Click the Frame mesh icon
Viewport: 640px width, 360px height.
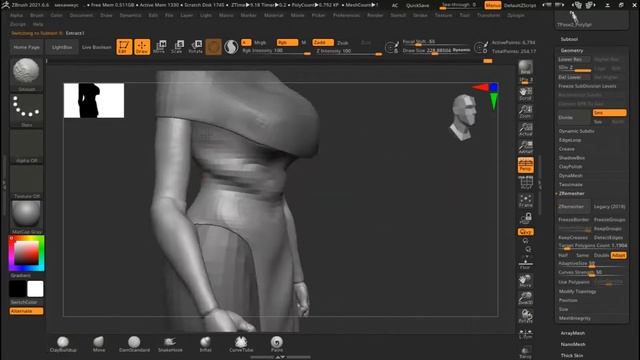pyautogui.click(x=525, y=200)
